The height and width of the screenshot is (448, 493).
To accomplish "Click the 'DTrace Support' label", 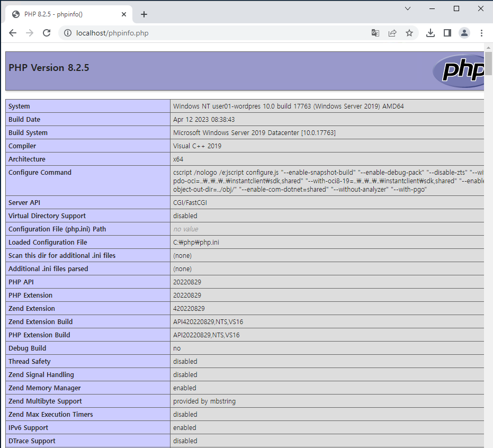I will [32, 441].
